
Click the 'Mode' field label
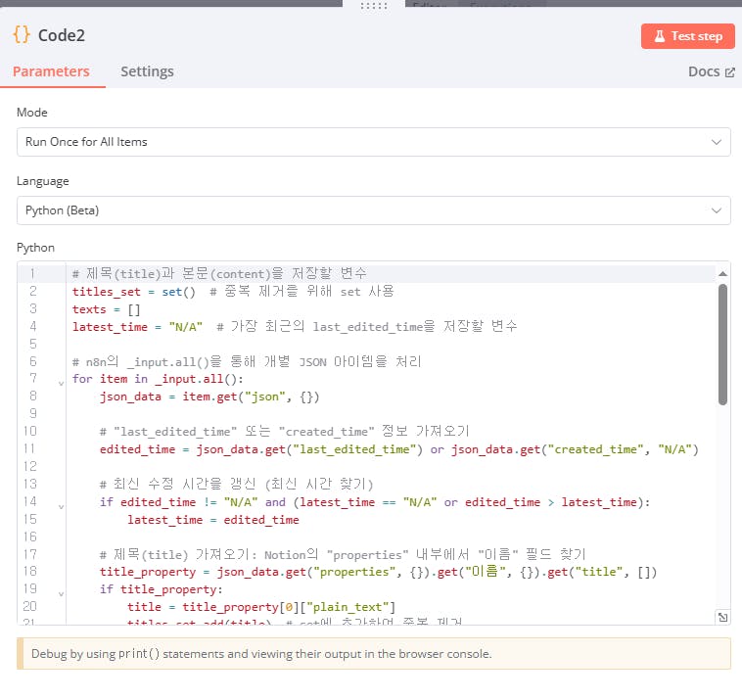pos(32,113)
